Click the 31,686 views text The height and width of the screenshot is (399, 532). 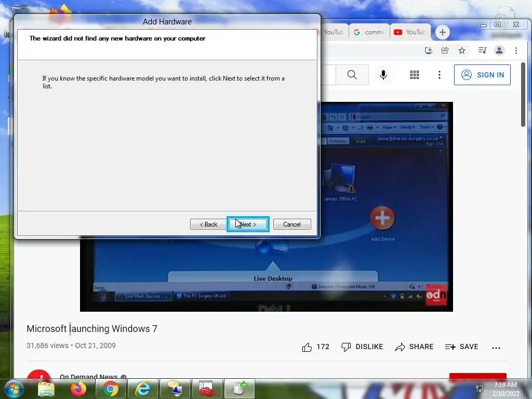click(47, 345)
